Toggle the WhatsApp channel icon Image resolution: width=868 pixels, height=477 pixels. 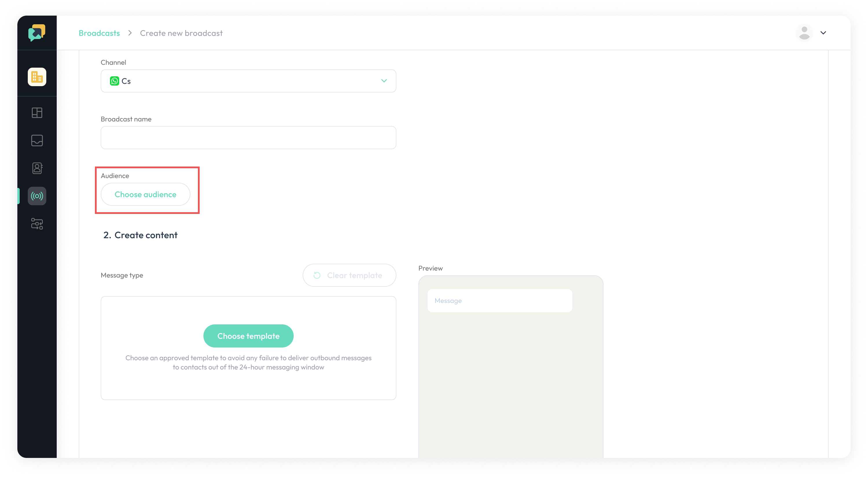click(114, 81)
